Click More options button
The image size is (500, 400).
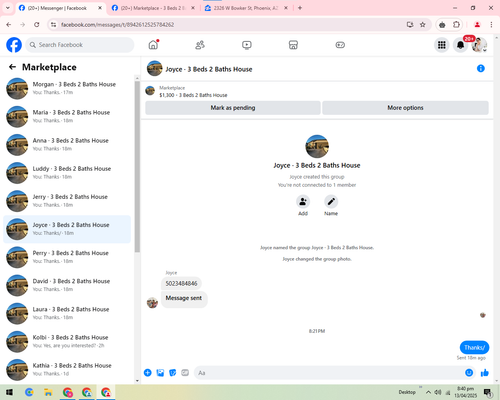click(x=405, y=108)
